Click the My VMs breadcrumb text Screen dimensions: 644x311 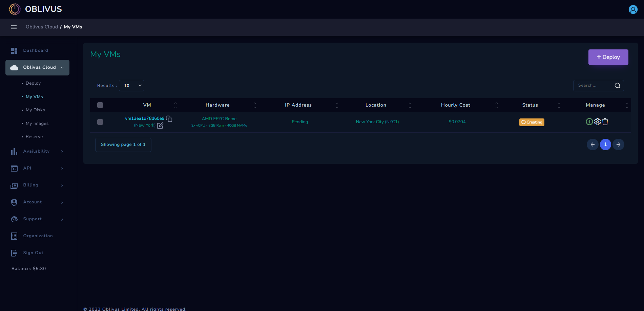point(73,27)
